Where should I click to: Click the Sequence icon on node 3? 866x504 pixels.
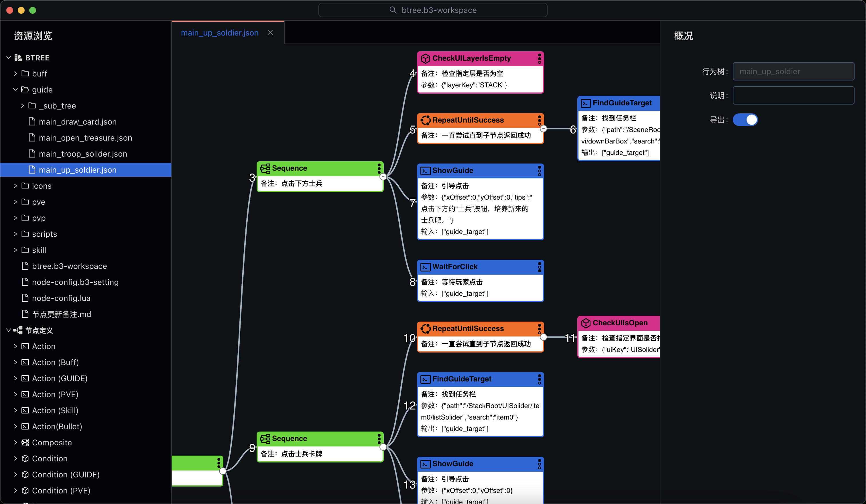(265, 168)
